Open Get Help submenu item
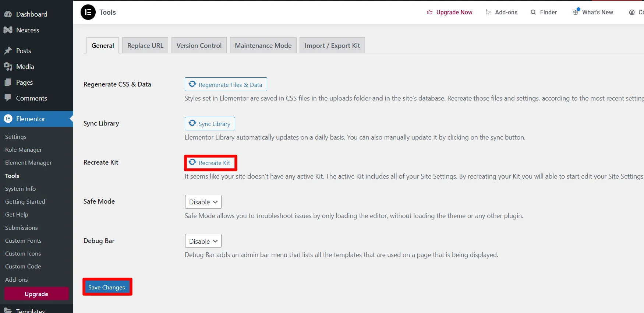 pos(17,214)
